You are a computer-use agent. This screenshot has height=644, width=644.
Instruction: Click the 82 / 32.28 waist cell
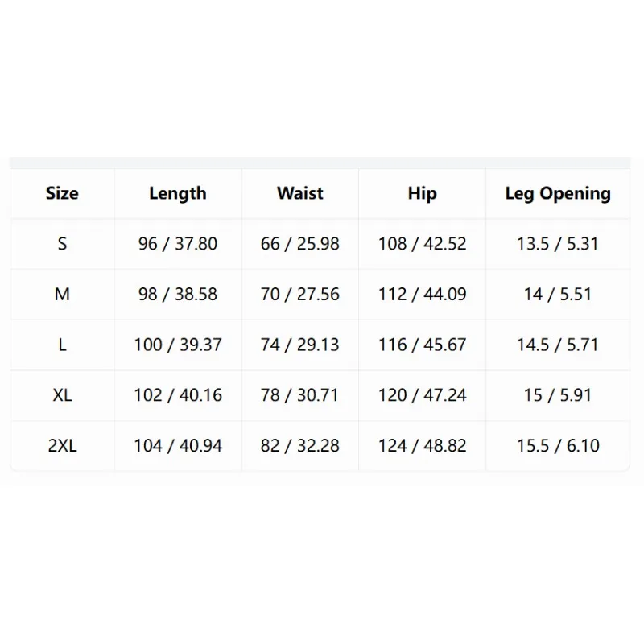300,446
